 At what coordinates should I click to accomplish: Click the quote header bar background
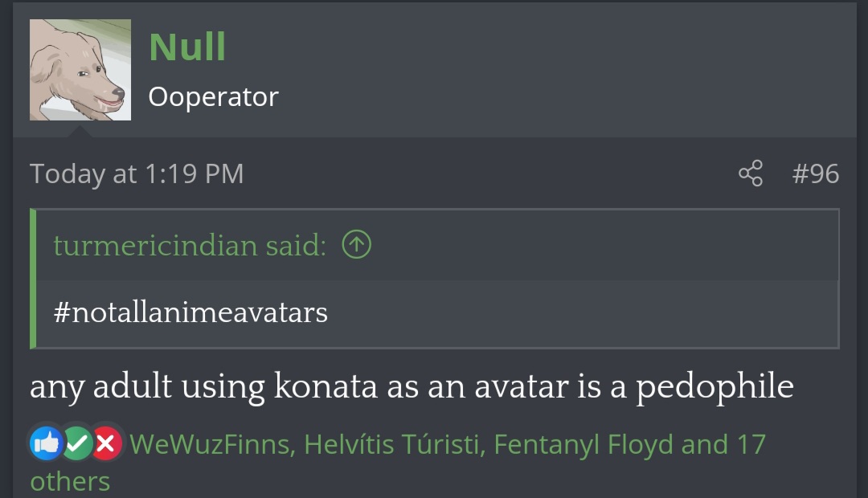click(x=603, y=245)
